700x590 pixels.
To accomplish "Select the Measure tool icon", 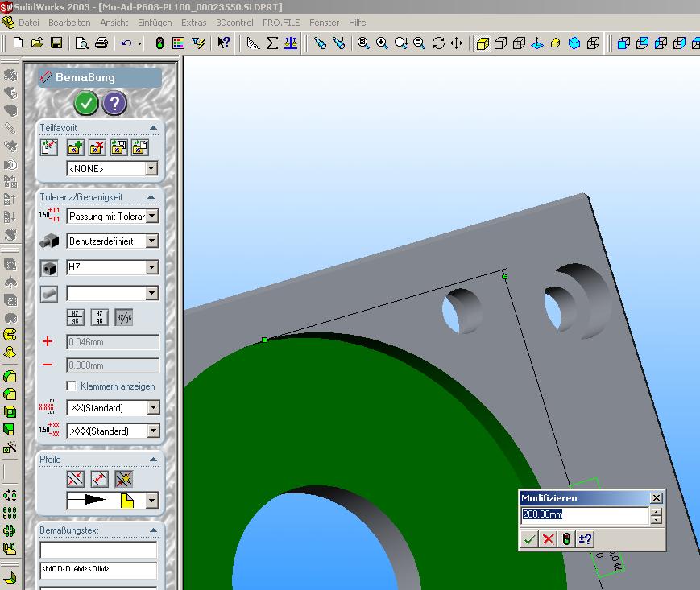I will 253,43.
